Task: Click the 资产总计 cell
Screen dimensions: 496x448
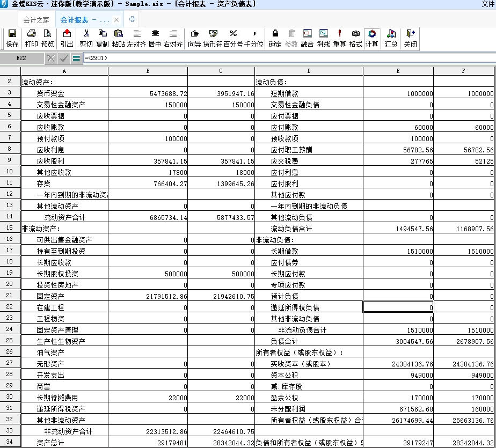Action: pos(64,442)
